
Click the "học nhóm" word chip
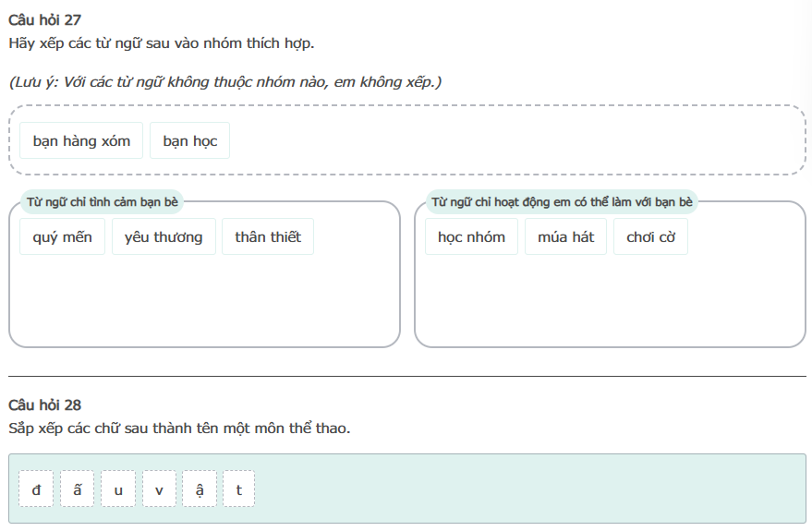pyautogui.click(x=471, y=237)
